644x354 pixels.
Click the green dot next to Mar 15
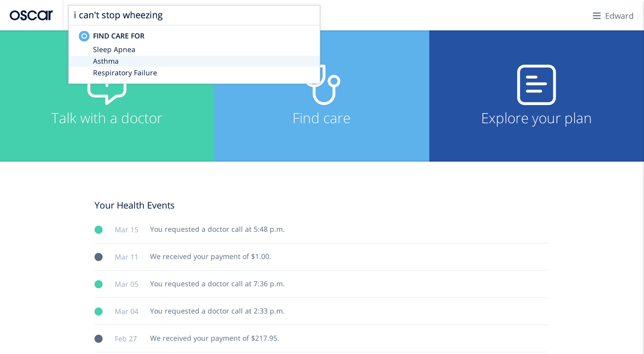pos(99,230)
